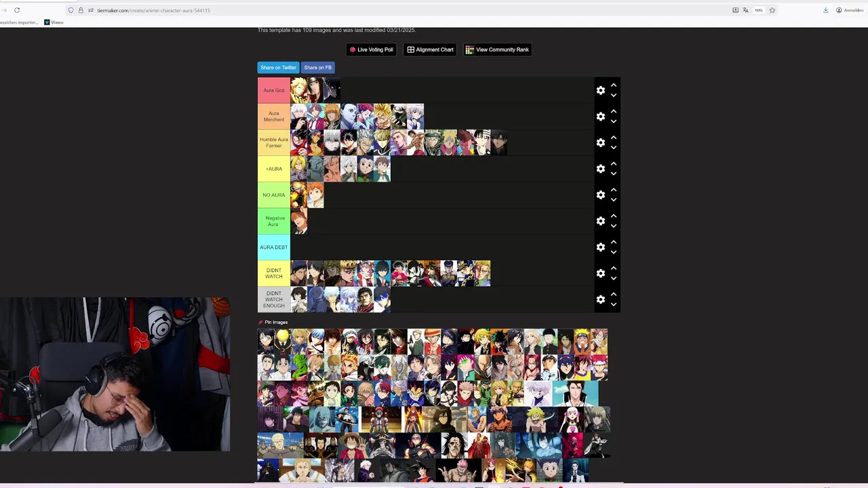This screenshot has width=868, height=488.
Task: Open browser downloads panel
Action: 825,10
